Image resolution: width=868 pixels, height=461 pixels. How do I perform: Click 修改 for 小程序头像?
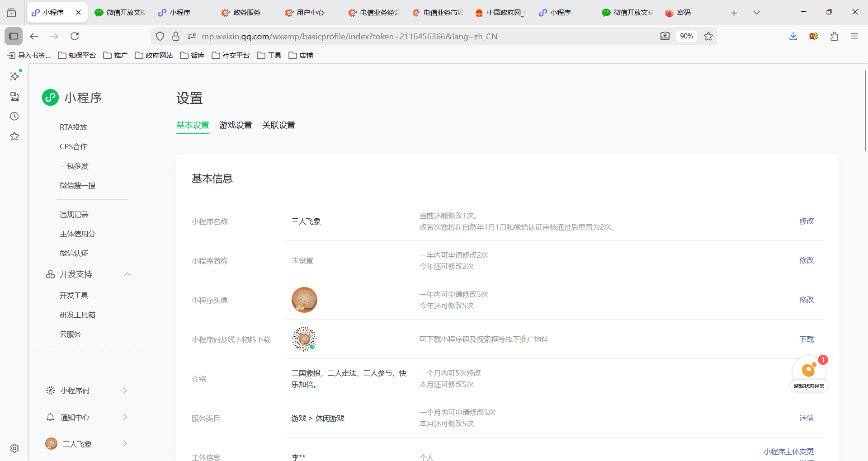[x=807, y=300]
